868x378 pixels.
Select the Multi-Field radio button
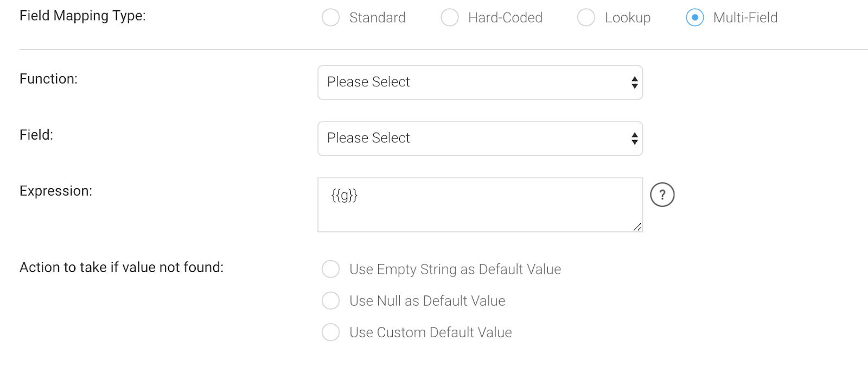coord(695,17)
